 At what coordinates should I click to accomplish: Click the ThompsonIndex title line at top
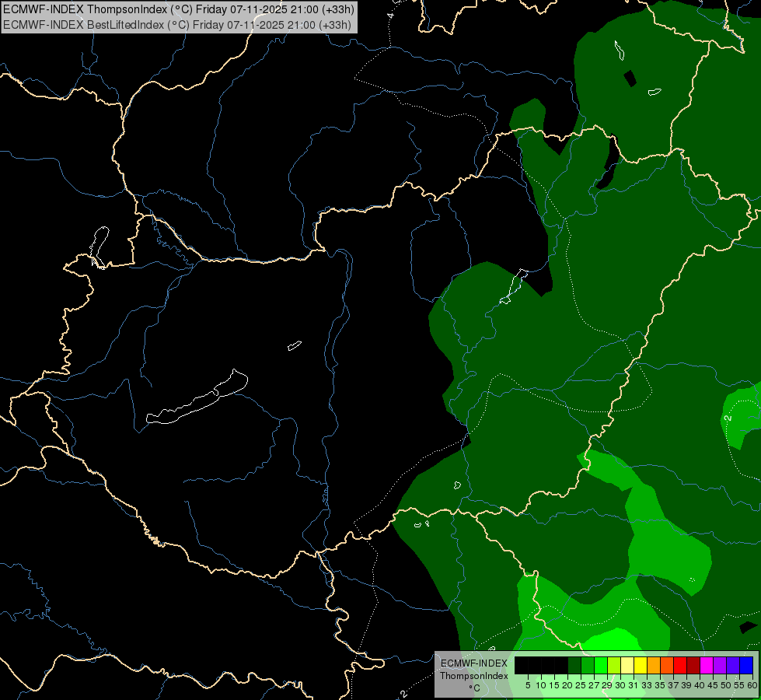pyautogui.click(x=179, y=9)
